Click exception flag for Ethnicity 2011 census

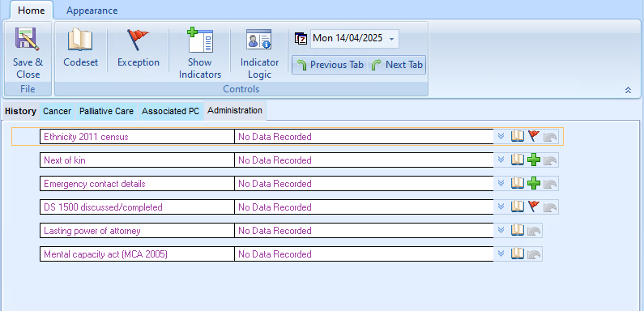click(534, 136)
